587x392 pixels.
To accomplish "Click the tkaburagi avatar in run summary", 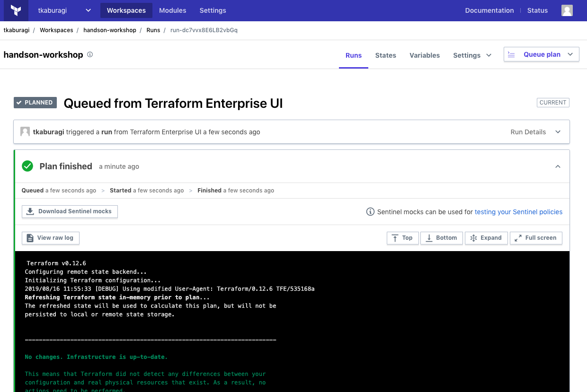I will tap(25, 132).
